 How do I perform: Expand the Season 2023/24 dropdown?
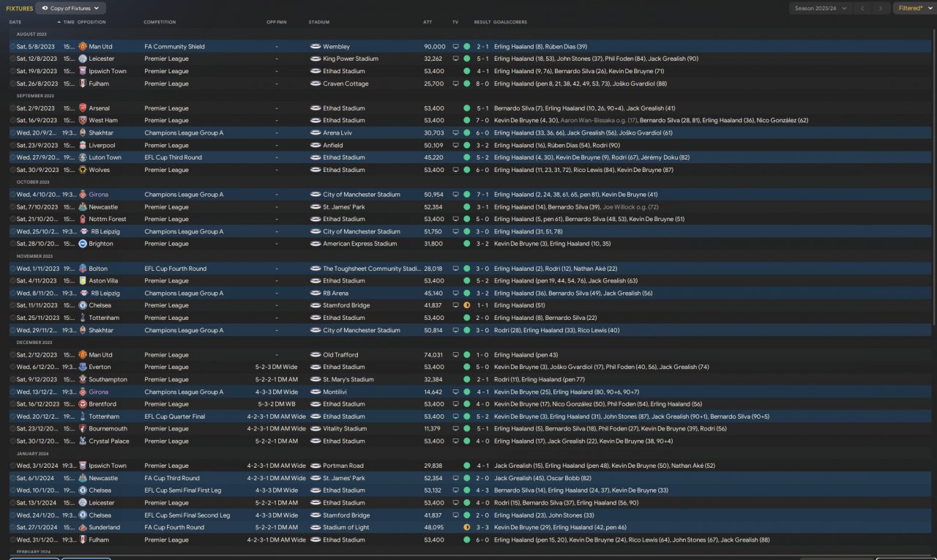coord(821,8)
